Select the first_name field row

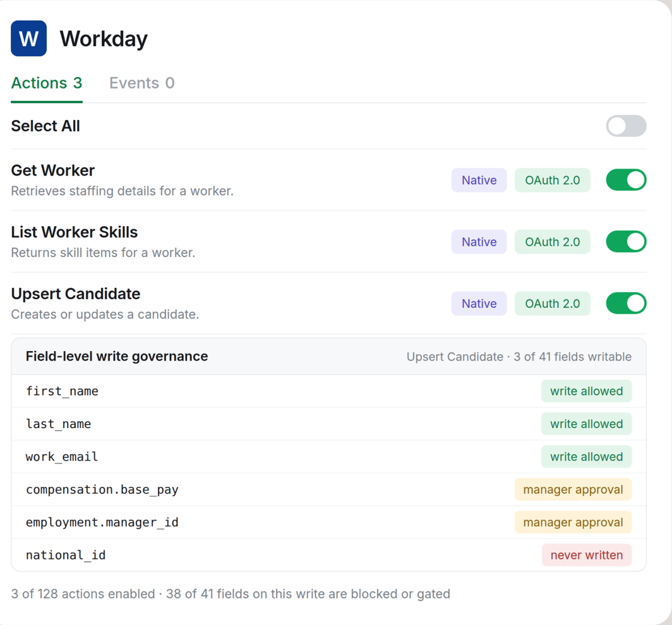click(x=328, y=391)
